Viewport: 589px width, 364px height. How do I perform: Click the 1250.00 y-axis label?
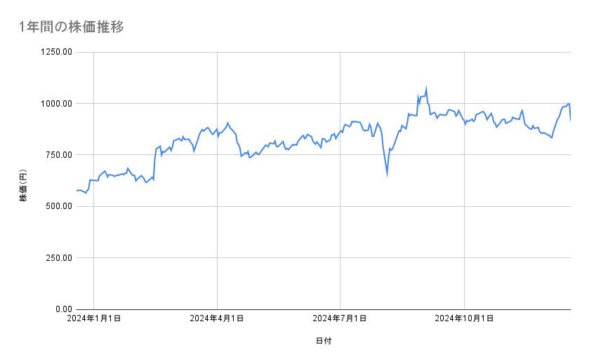coord(58,52)
